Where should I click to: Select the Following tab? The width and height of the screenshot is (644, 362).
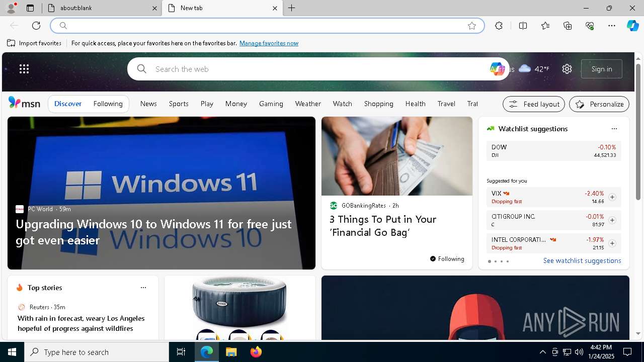[108, 104]
